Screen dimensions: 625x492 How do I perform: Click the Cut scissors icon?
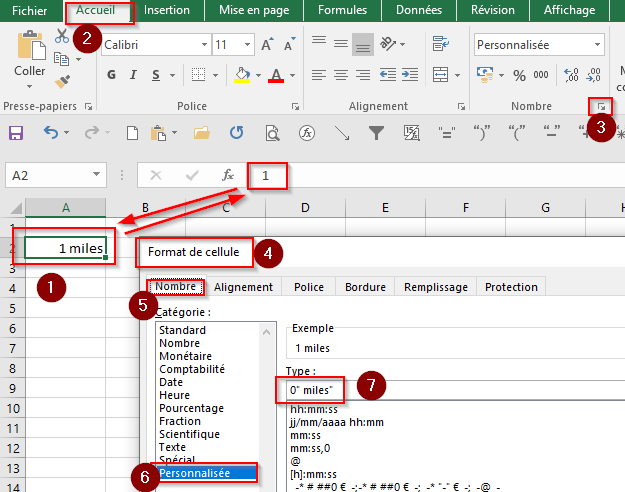pyautogui.click(x=62, y=36)
